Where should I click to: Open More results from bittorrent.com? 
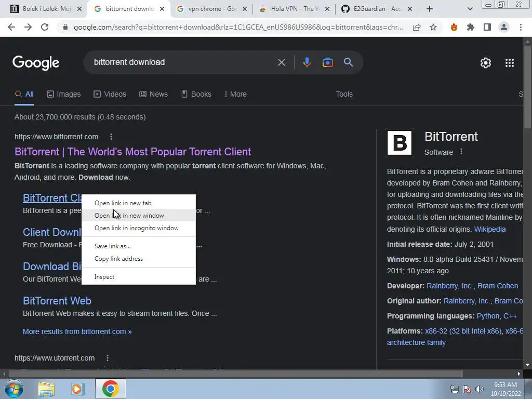pos(77,331)
